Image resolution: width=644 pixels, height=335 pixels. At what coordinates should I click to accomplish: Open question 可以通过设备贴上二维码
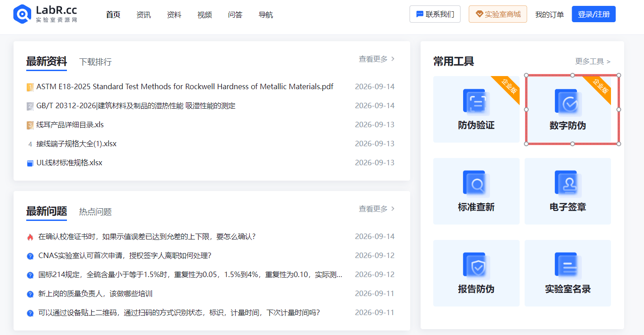179,312
